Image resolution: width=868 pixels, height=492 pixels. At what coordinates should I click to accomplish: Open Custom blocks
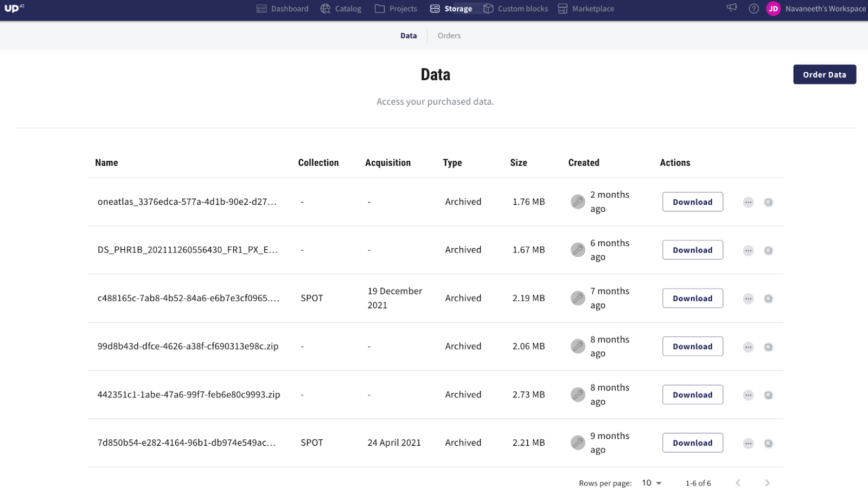[x=515, y=9]
